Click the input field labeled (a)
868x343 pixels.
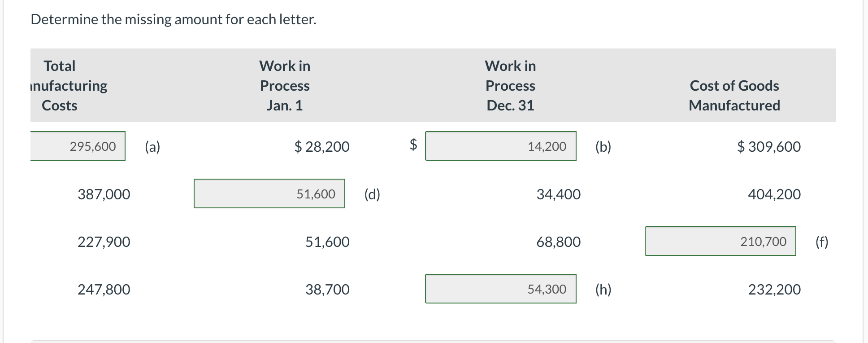[x=76, y=146]
